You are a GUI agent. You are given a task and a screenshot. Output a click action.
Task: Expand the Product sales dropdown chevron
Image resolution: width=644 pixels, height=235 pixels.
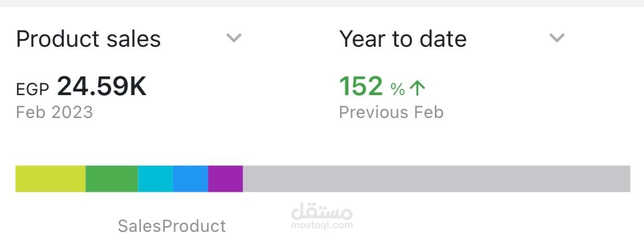pyautogui.click(x=234, y=38)
